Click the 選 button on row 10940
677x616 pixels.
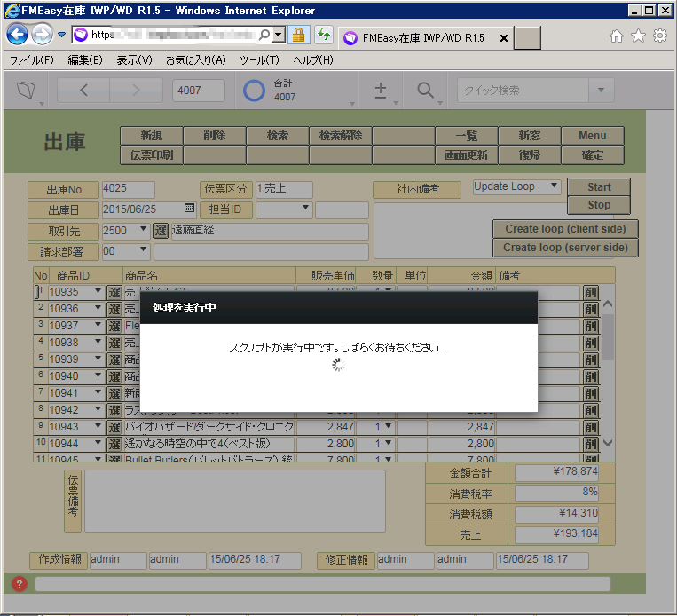coord(114,376)
